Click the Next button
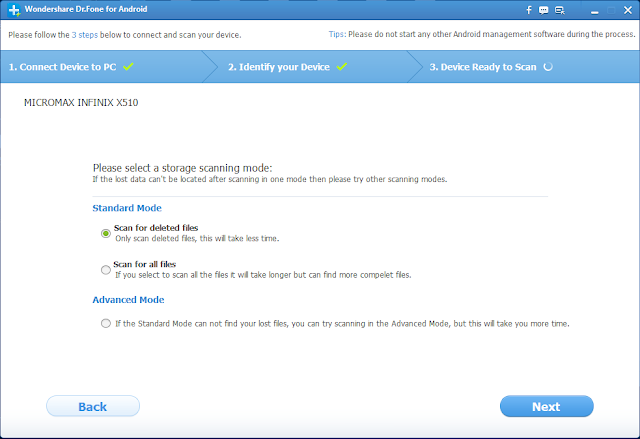This screenshot has width=640, height=439. [547, 406]
